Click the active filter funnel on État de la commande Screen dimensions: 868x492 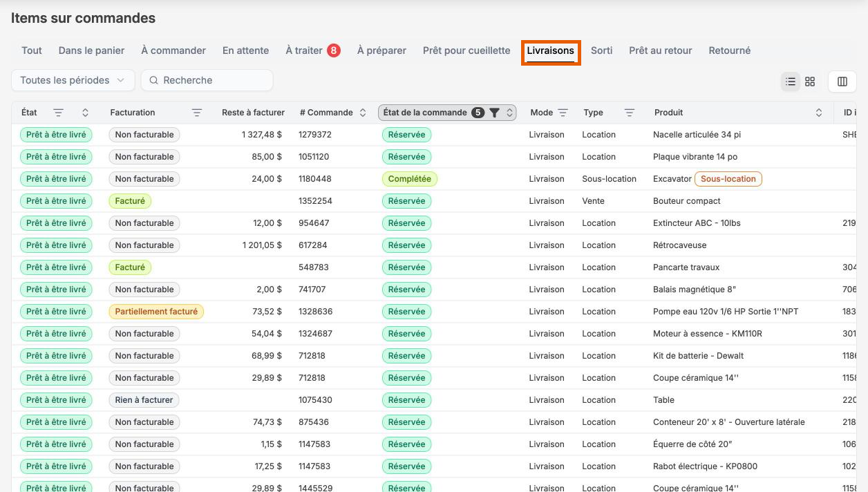[x=494, y=113]
